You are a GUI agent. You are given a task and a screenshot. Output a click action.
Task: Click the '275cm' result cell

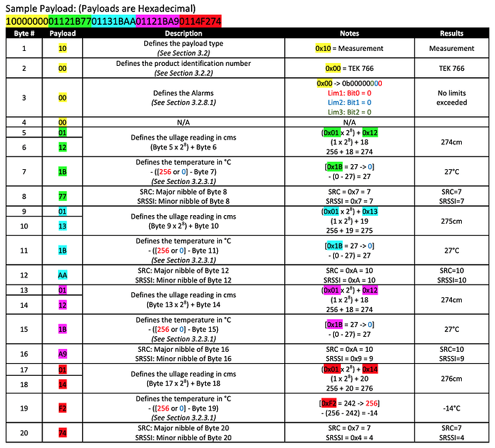pos(451,221)
